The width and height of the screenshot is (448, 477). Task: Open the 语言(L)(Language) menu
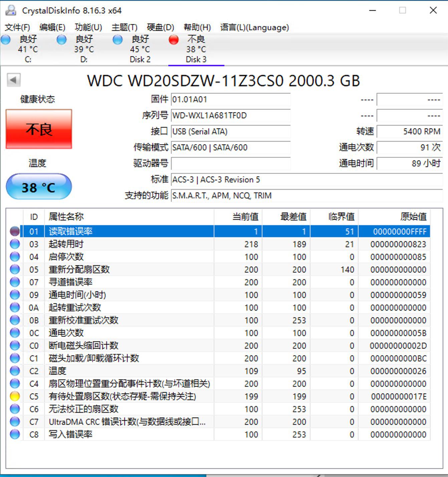(254, 27)
